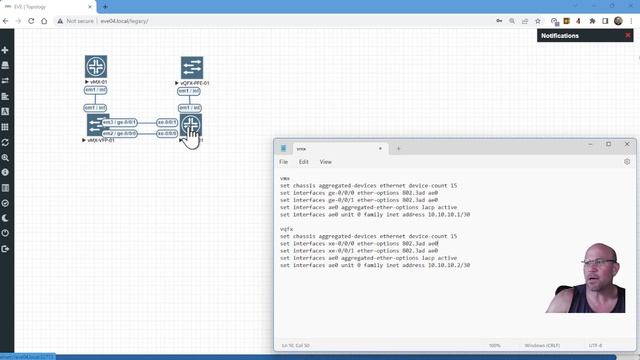Open the Notepad Edit menu
The width and height of the screenshot is (640, 360).
(x=304, y=162)
